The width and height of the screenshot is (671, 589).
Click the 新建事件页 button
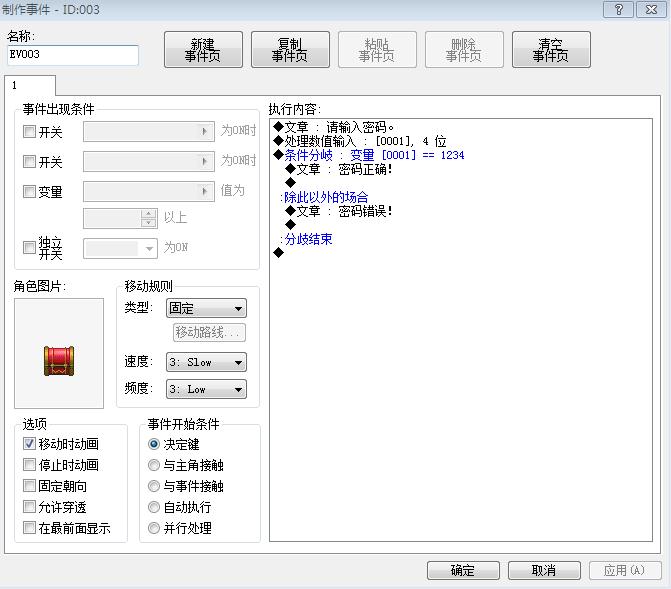tap(203, 50)
